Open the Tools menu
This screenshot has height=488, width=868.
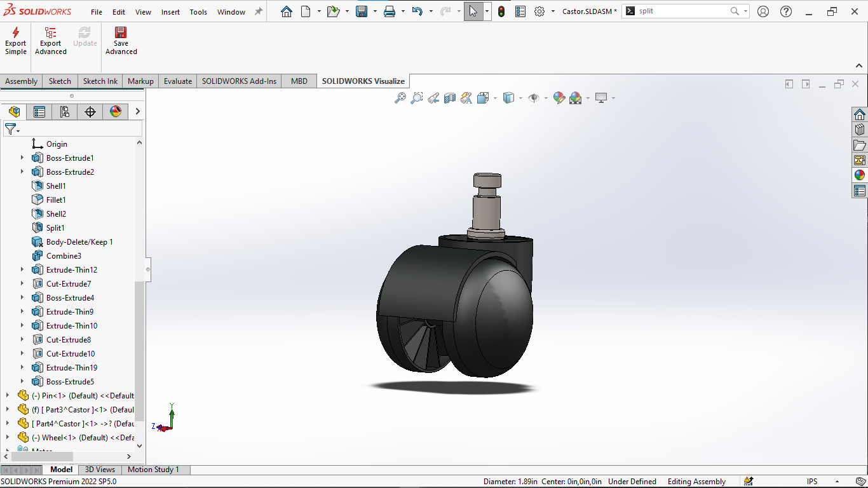[x=198, y=12]
